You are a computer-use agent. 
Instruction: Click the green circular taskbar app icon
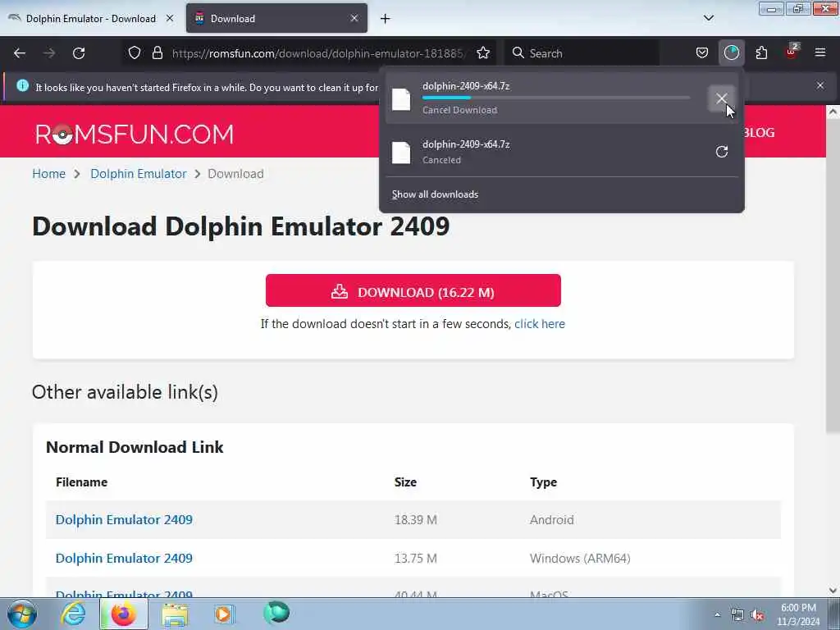[x=276, y=613]
